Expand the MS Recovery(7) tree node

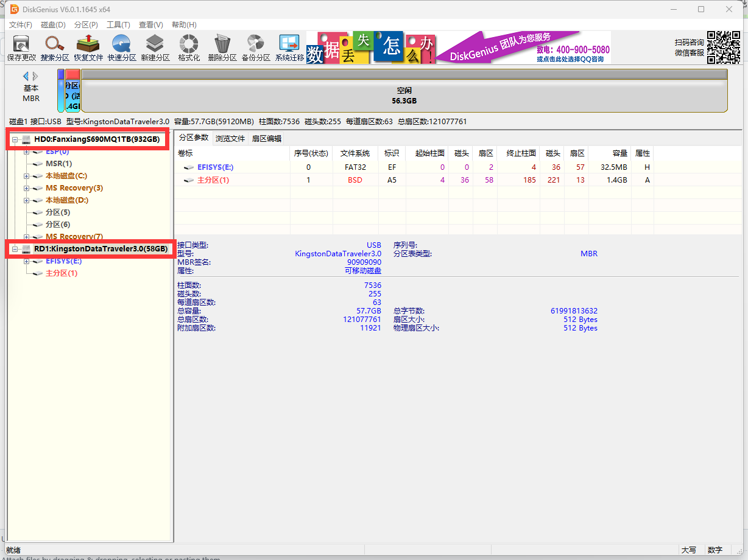click(x=26, y=237)
